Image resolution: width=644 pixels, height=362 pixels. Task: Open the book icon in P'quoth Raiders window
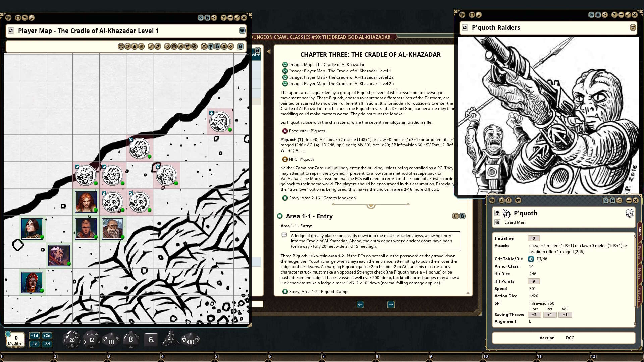pyautogui.click(x=472, y=15)
